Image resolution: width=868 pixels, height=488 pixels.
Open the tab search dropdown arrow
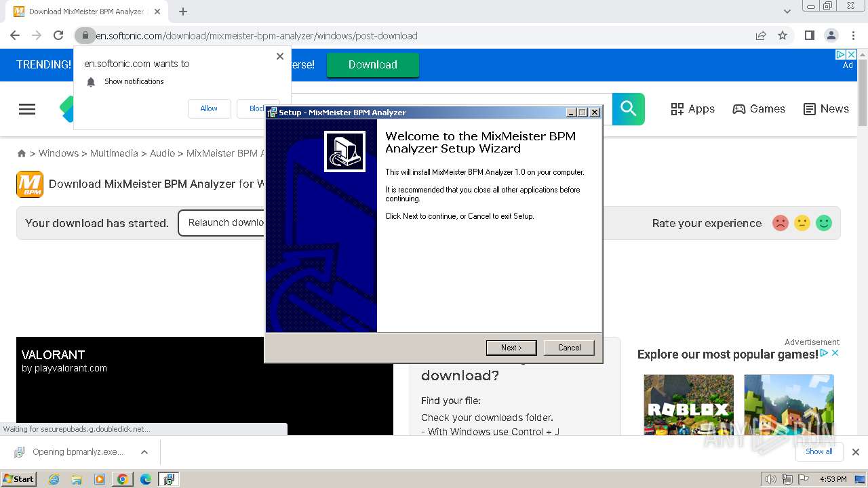(x=787, y=12)
